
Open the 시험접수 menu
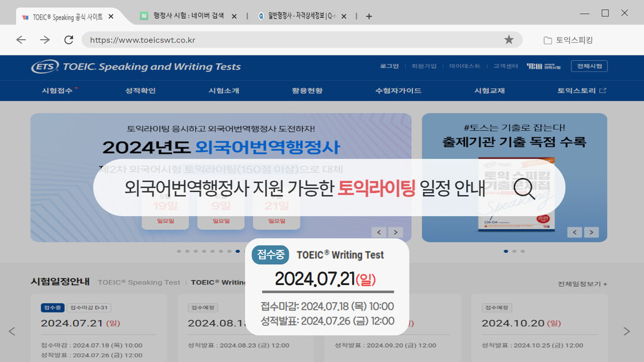[57, 91]
